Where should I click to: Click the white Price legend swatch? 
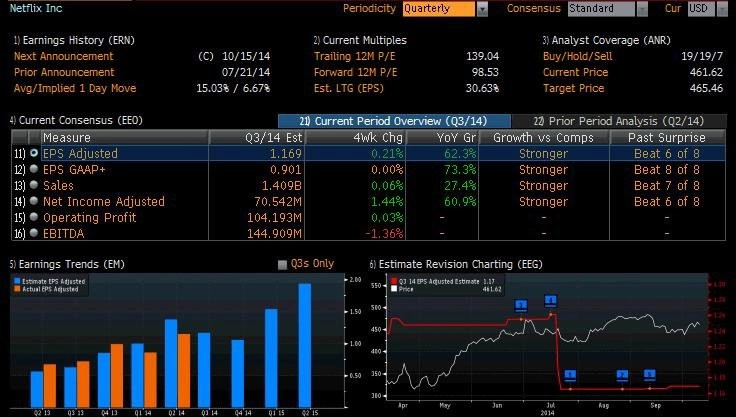tap(394, 289)
